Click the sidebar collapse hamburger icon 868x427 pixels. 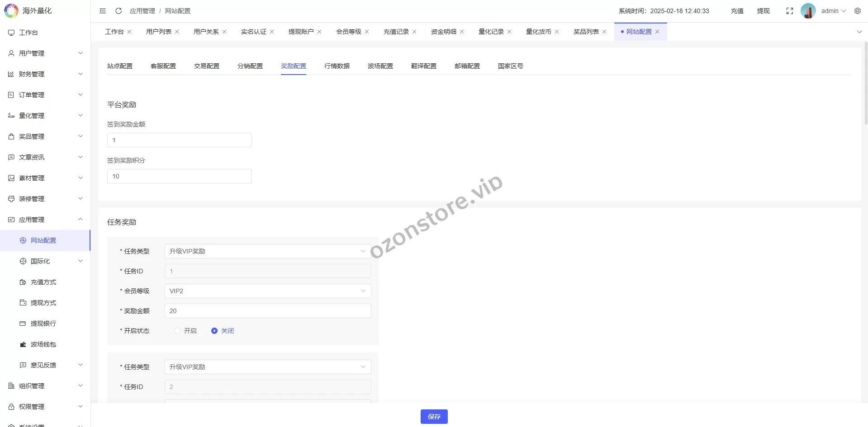pyautogui.click(x=103, y=11)
